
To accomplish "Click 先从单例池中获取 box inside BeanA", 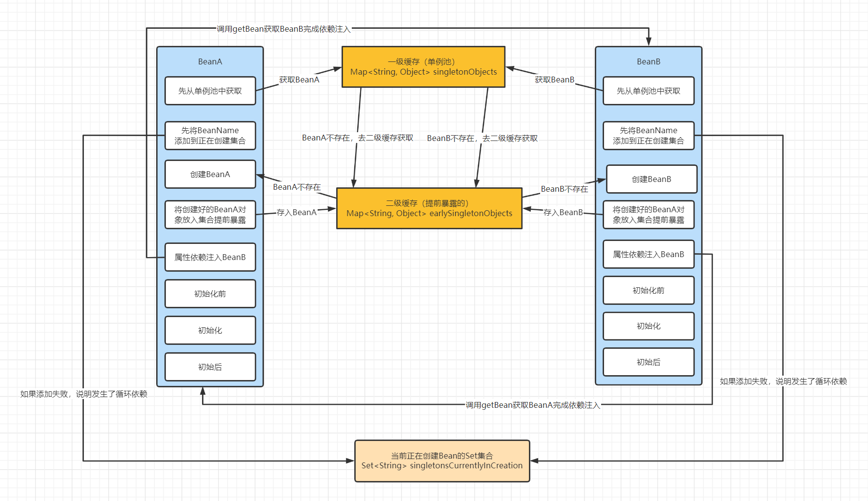I will pyautogui.click(x=210, y=91).
